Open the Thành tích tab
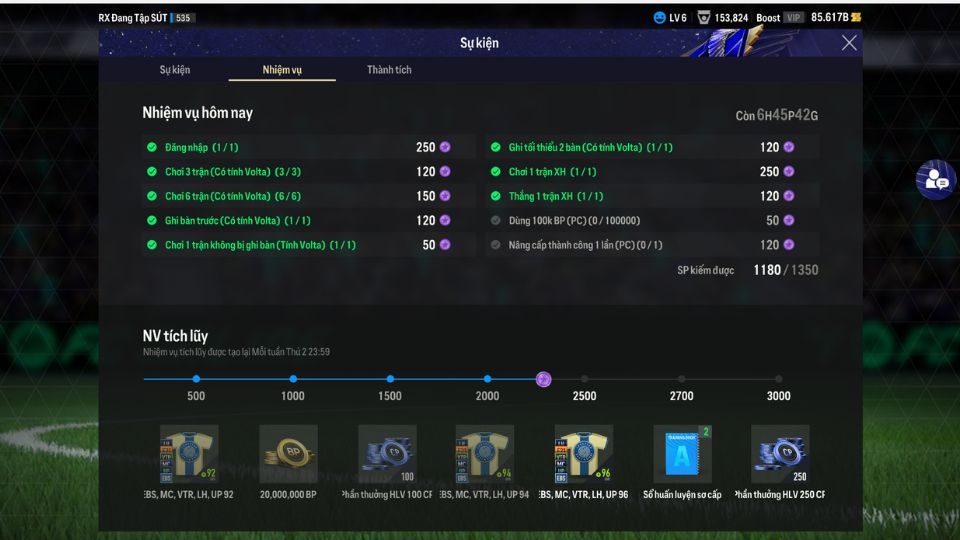 pos(389,70)
